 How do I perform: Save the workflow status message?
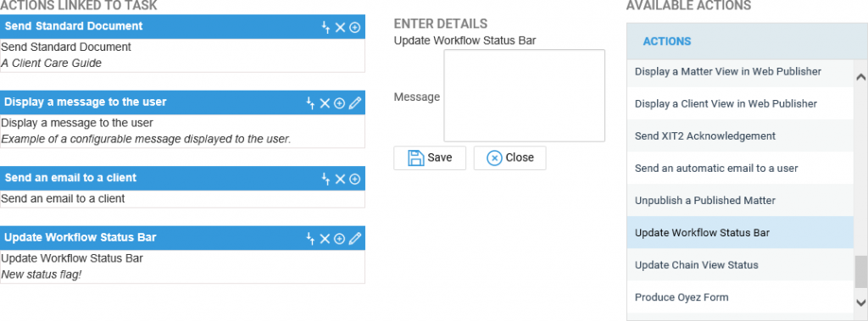pyautogui.click(x=430, y=158)
